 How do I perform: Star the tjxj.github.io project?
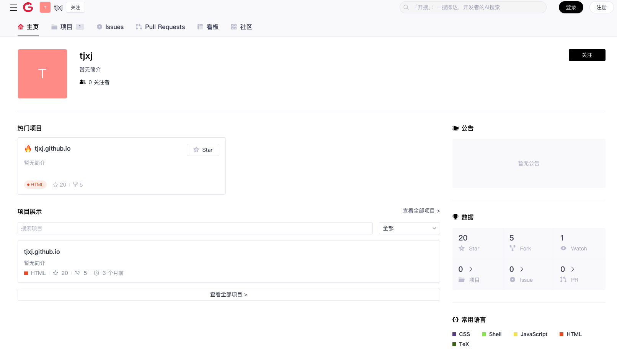tap(203, 150)
